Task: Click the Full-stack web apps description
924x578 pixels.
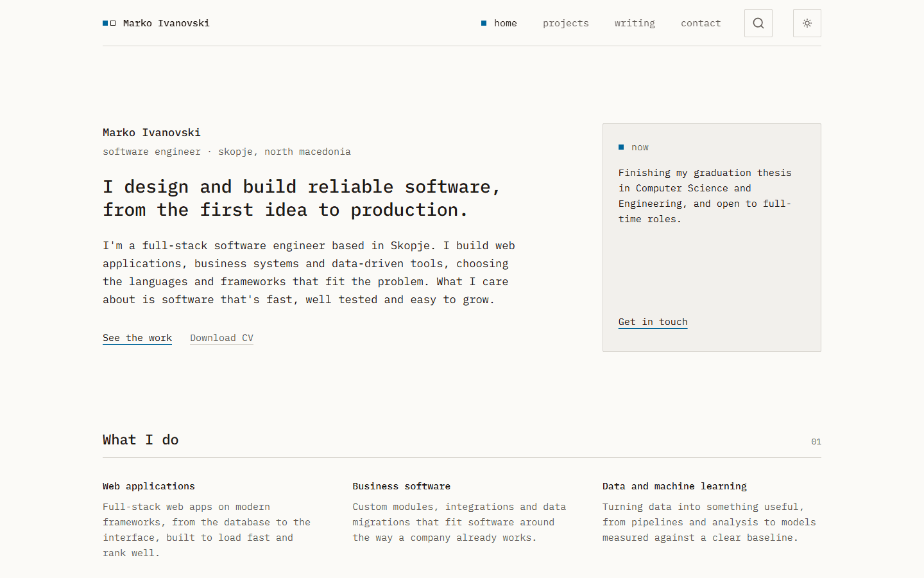Action: coord(207,530)
